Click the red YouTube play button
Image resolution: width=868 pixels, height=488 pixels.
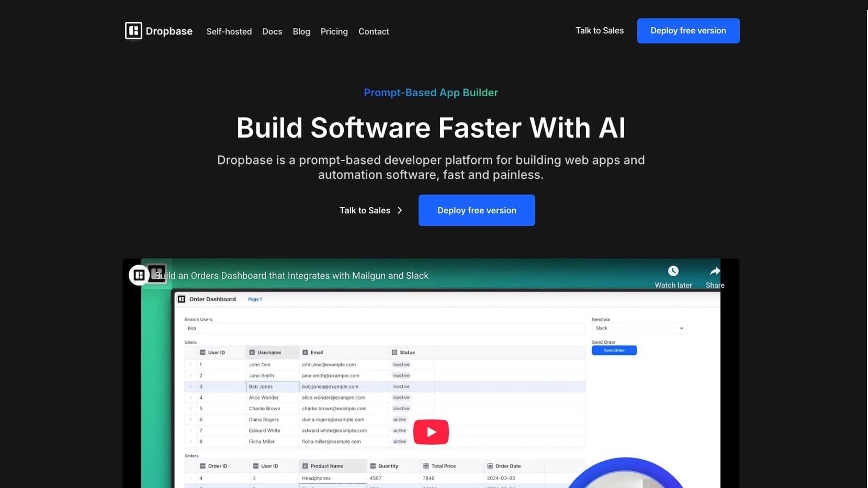click(431, 432)
